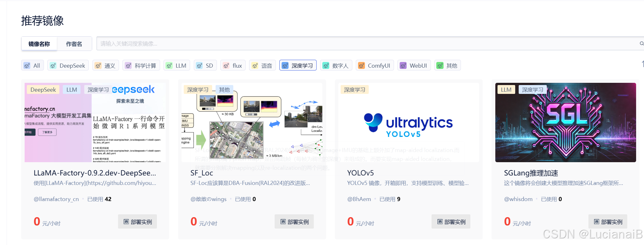Click the LLaMA-Factory description text

[95, 183]
